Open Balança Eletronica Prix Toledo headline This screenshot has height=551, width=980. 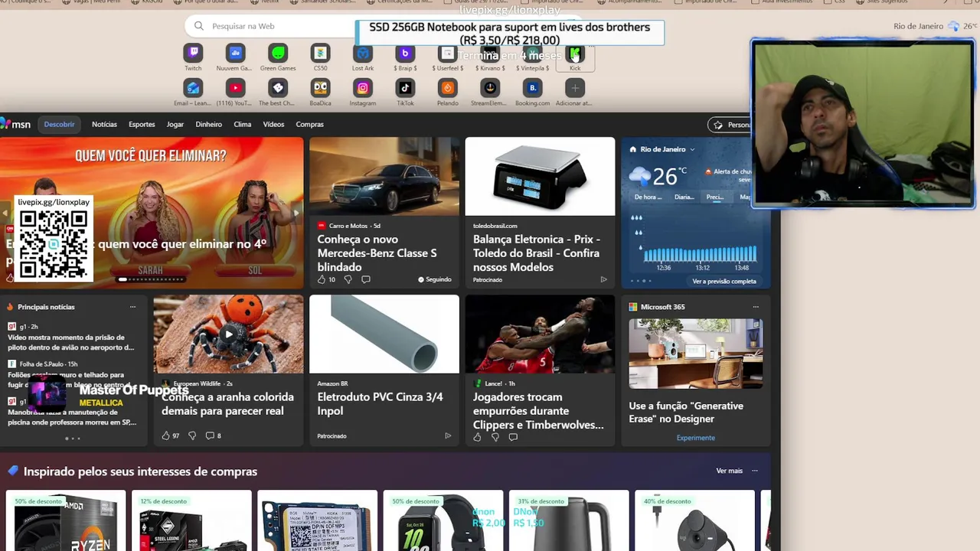click(536, 253)
